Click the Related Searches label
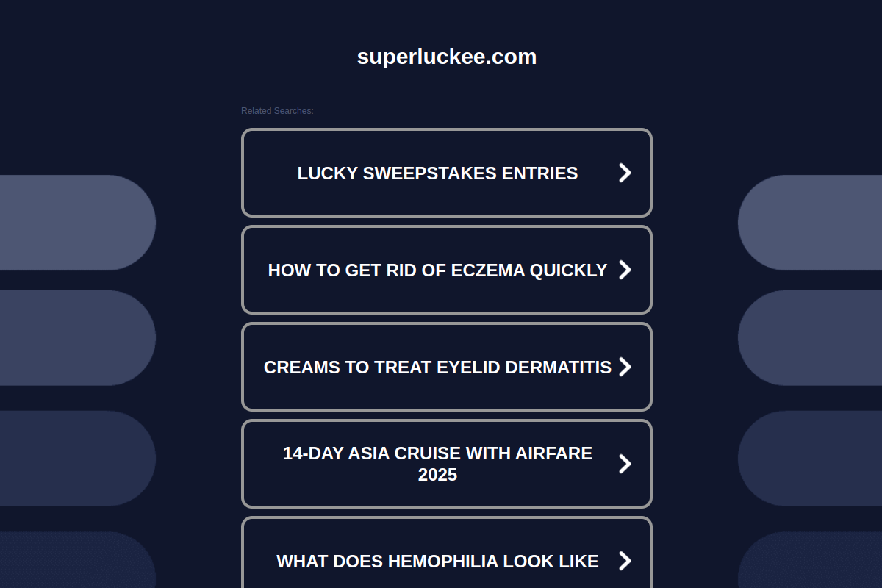 tap(278, 110)
